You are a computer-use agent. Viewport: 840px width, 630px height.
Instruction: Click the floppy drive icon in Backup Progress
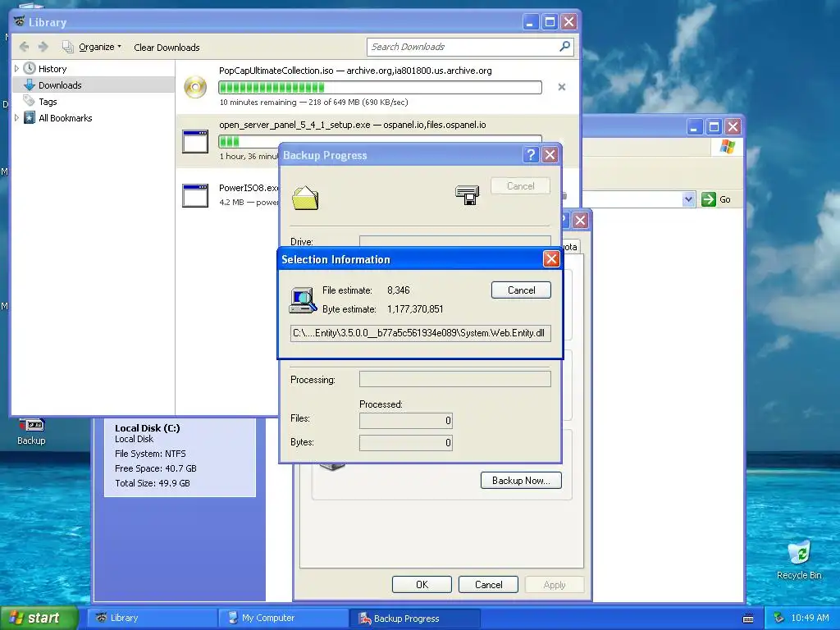pos(467,195)
